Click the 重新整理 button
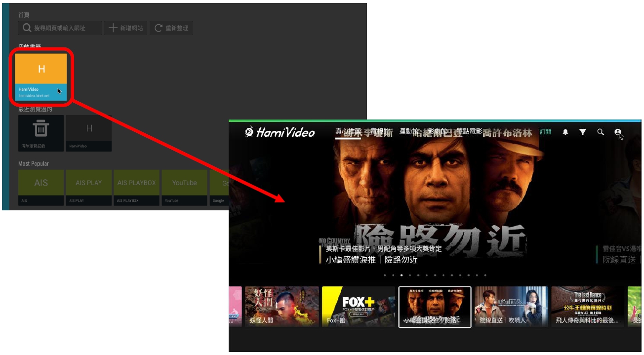The width and height of the screenshot is (644, 355). click(171, 28)
